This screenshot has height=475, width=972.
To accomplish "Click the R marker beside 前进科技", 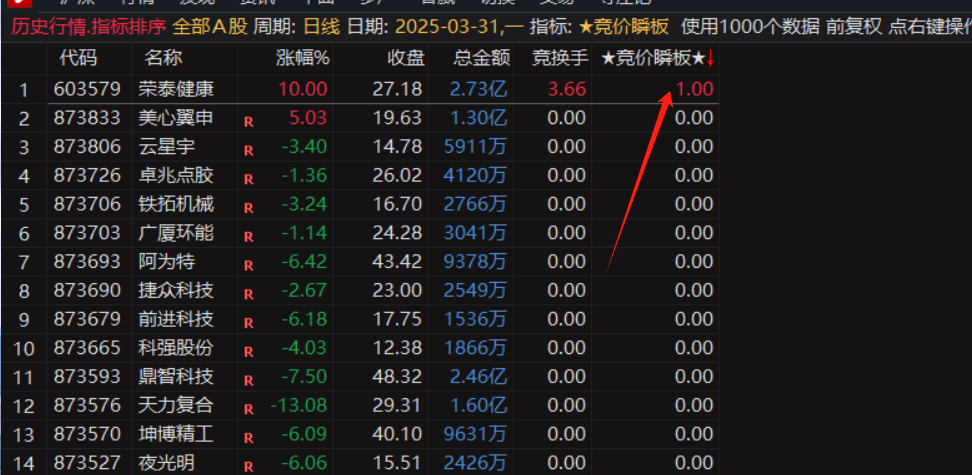I will pyautogui.click(x=249, y=323).
